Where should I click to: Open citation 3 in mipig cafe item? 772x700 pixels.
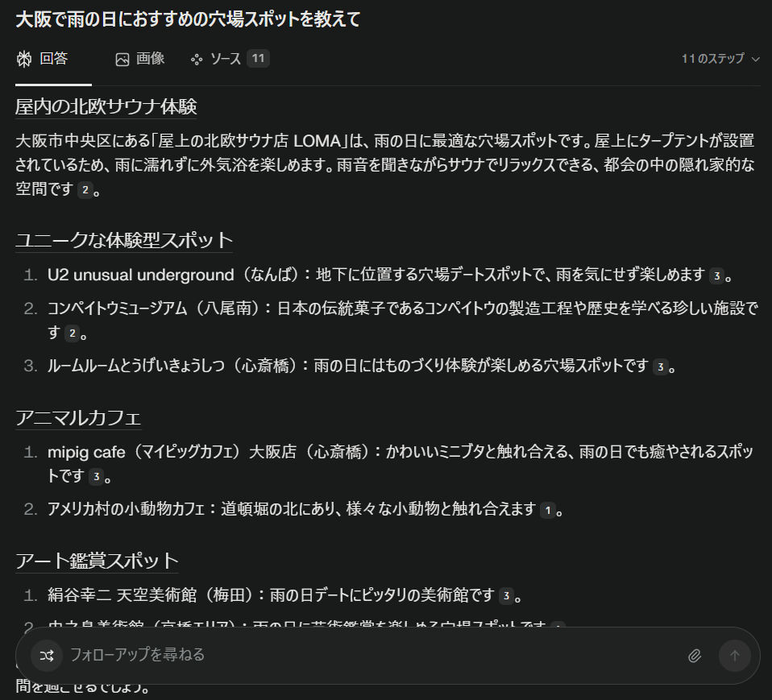point(97,477)
